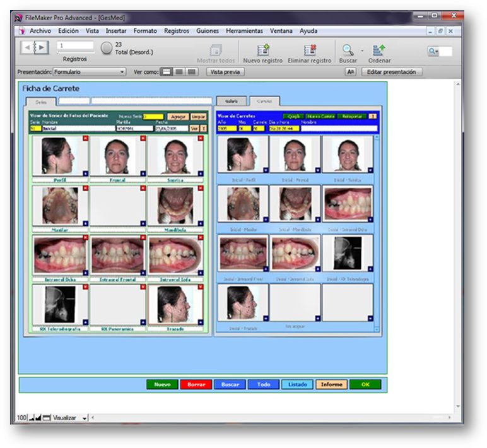Image resolution: width=487 pixels, height=448 pixels.
Task: Click the record slider under record number
Action: click(x=75, y=52)
